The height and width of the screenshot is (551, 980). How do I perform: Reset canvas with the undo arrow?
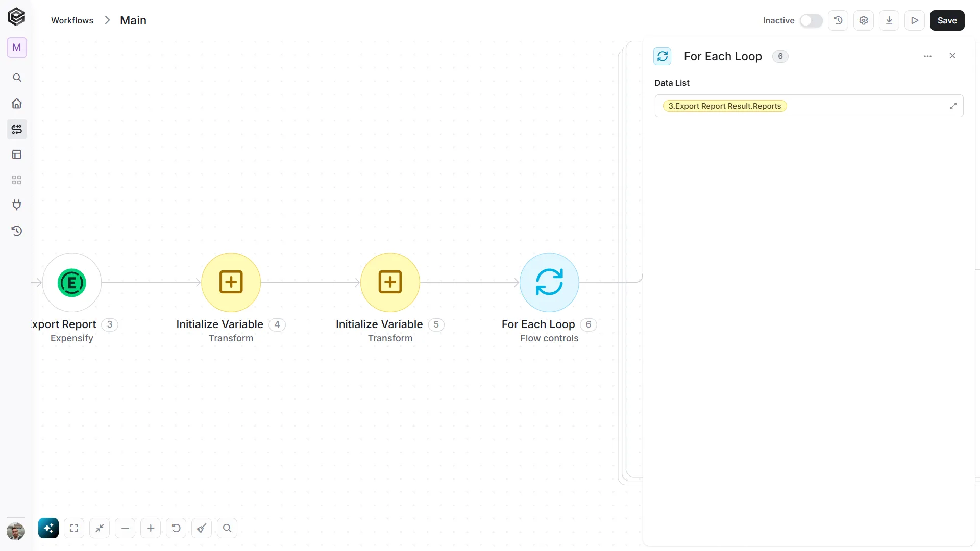coord(176,528)
